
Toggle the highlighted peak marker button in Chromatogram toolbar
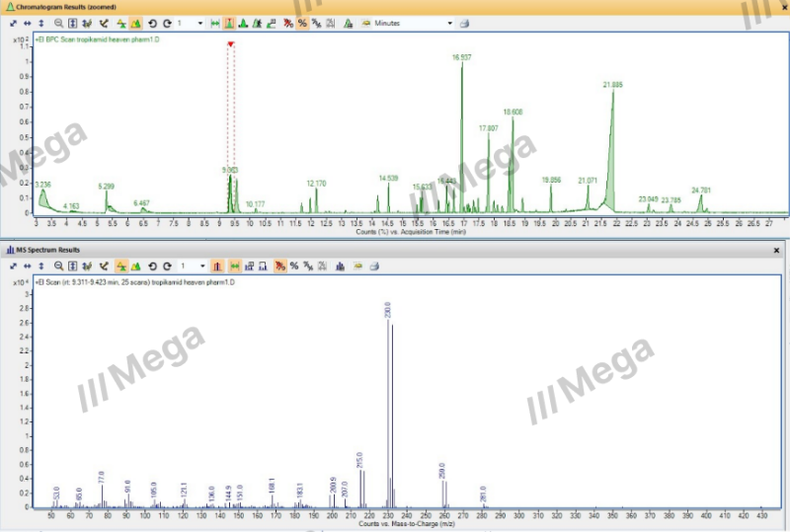(x=229, y=22)
